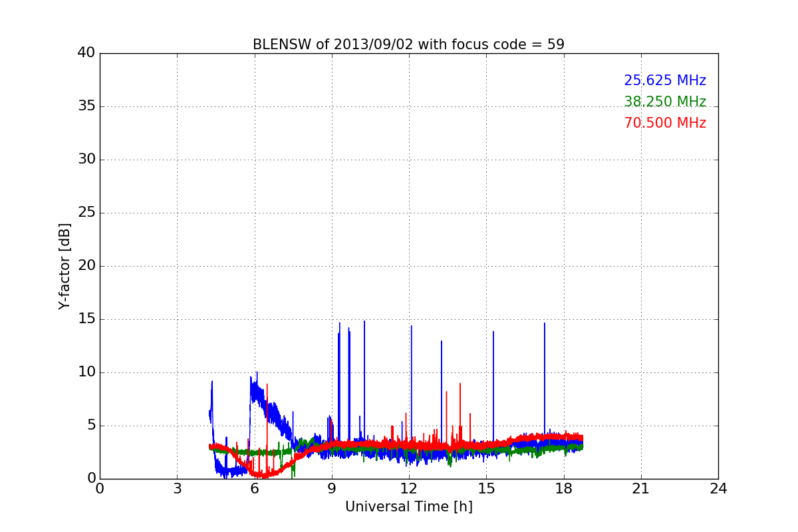Click the 'Universal Time [h]' axis label

point(409,507)
